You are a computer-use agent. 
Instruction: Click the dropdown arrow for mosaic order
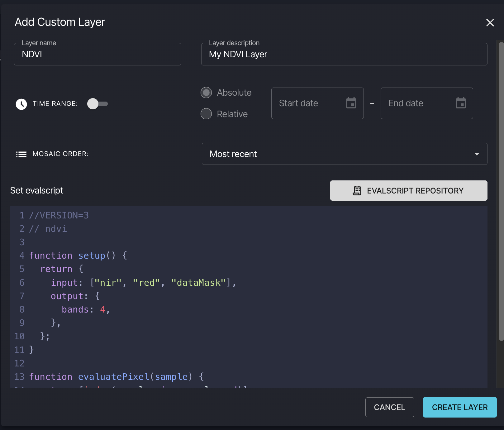click(477, 154)
